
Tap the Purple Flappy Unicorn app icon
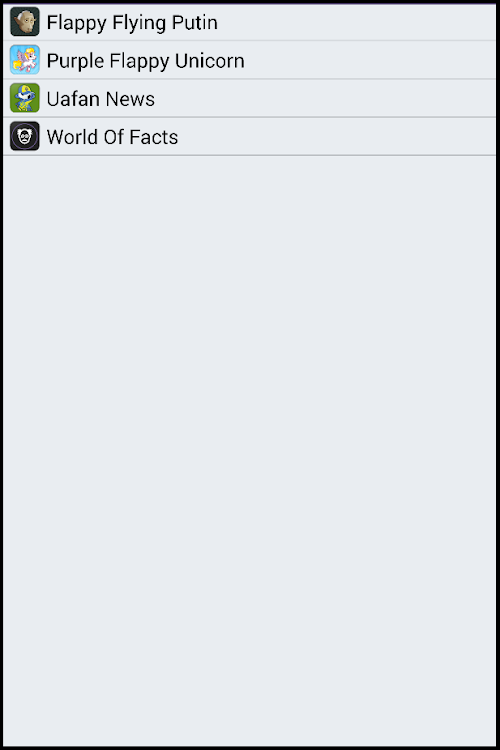click(x=25, y=60)
